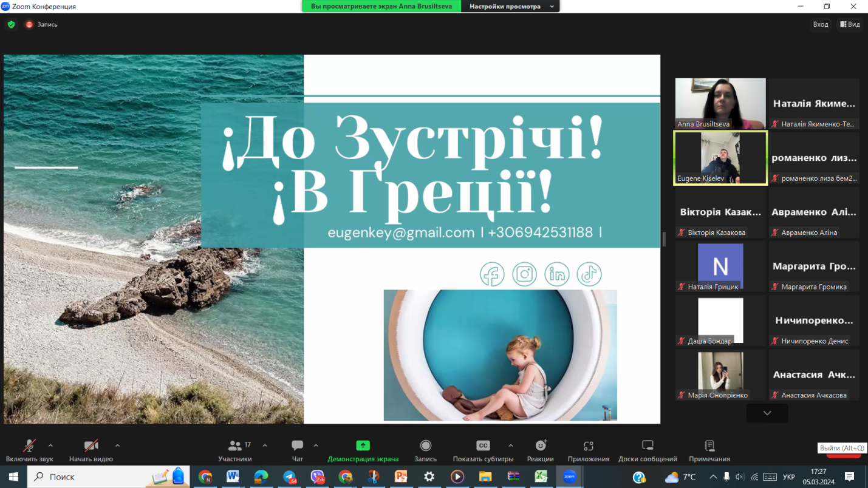Select Anna Brusiltseva's video tile
Viewport: 868px width, 488px height.
pos(720,103)
